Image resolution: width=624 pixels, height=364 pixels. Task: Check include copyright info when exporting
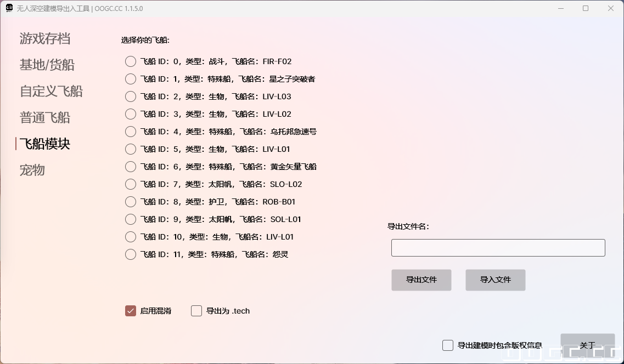tap(447, 345)
